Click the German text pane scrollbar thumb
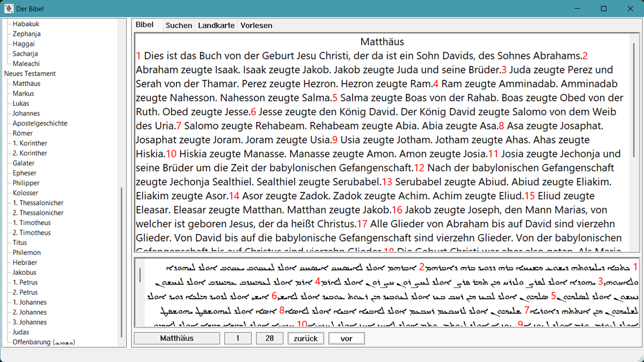Viewport: 644px width, 362px height. (635, 100)
